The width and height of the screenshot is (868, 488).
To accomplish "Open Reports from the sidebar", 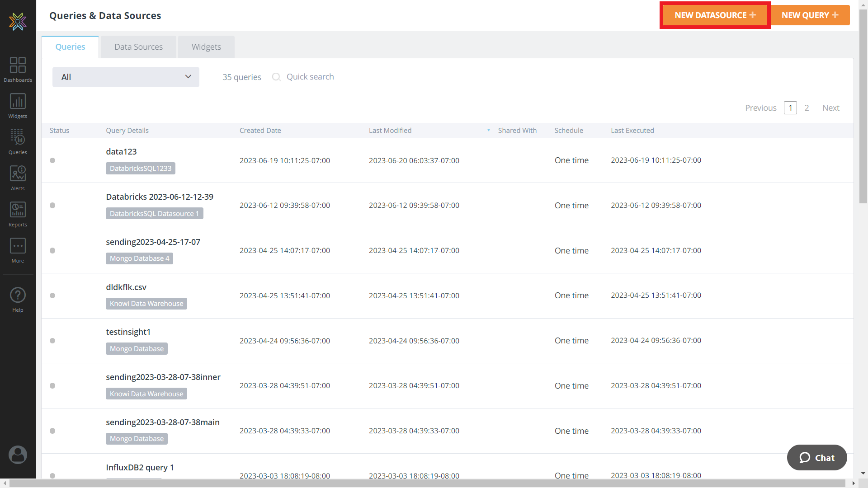I will coord(18,214).
